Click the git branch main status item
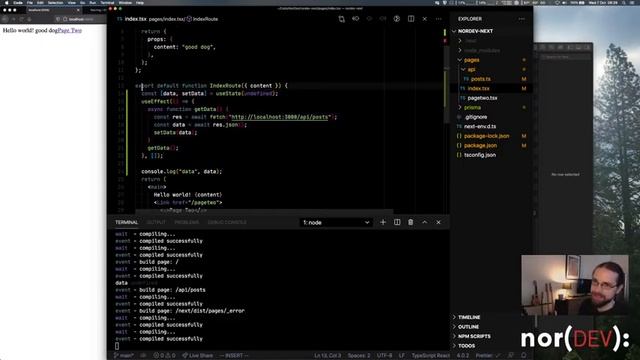This screenshot has height=360, width=640. [124, 356]
